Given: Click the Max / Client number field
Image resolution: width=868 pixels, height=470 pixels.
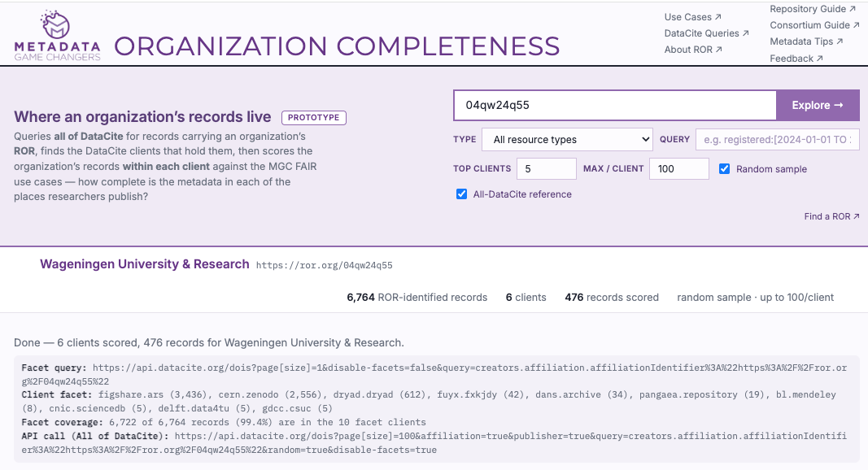Looking at the screenshot, I should click(x=678, y=169).
